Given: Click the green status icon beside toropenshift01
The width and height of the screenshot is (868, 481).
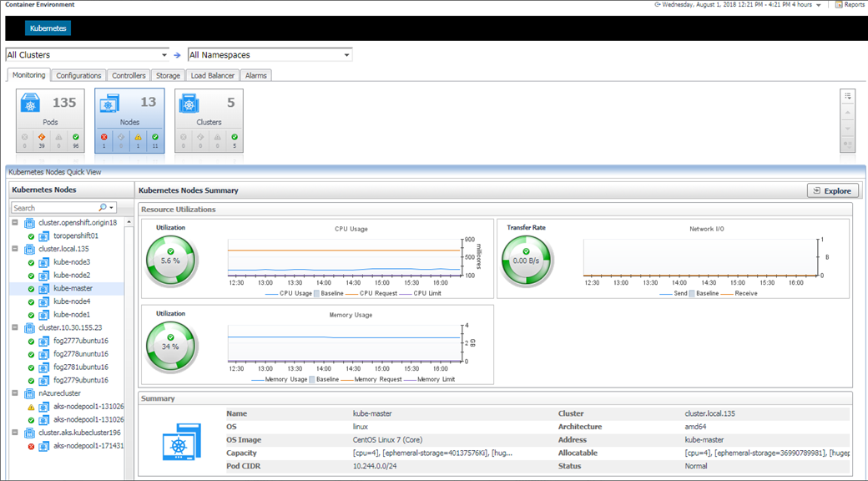Looking at the screenshot, I should [32, 236].
